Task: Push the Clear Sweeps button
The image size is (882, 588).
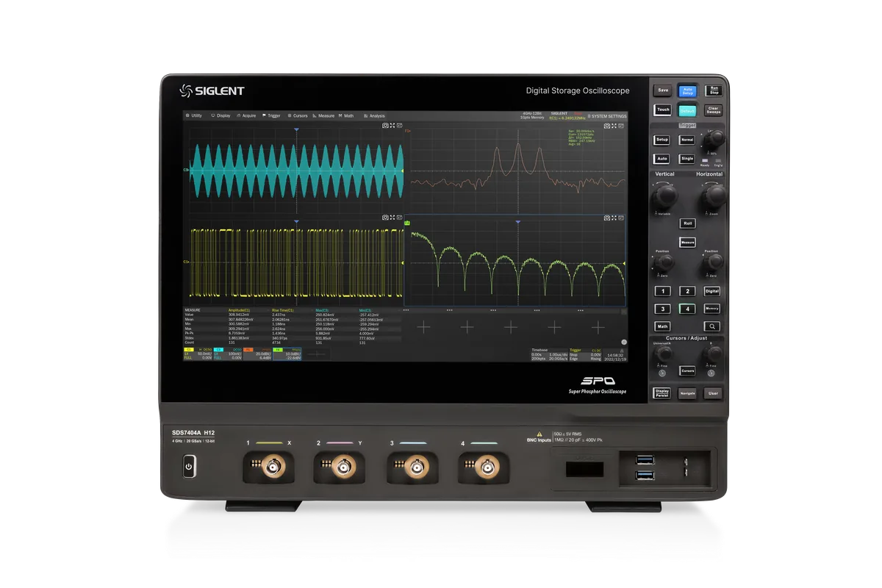Action: tap(713, 110)
